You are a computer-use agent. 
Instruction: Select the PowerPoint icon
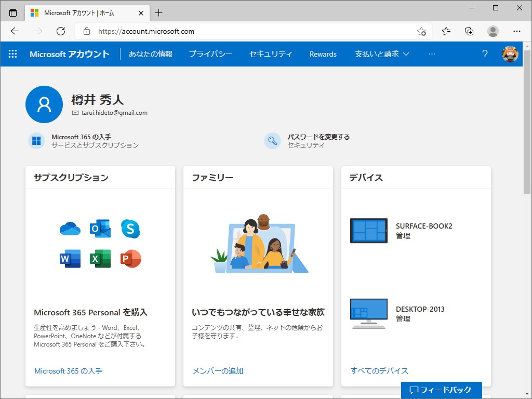coord(130,259)
